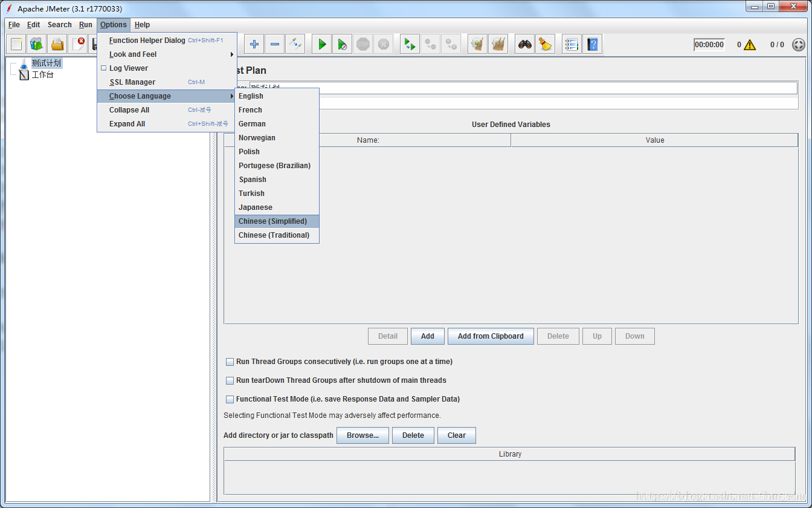812x508 pixels.
Task: Select the 测试计划 test plan node
Action: point(47,63)
